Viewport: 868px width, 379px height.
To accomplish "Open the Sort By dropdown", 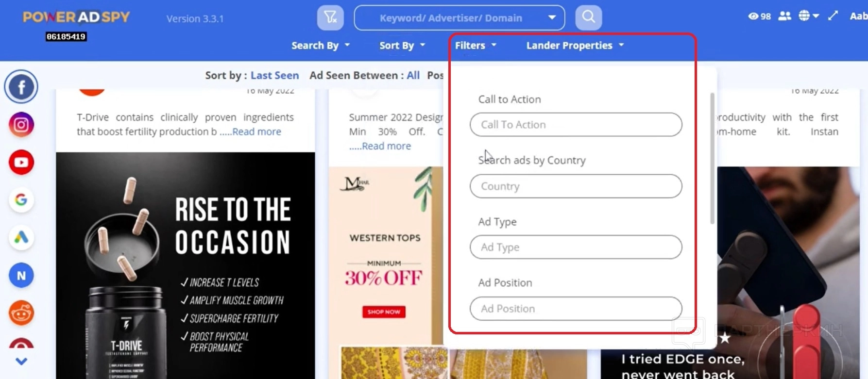I will (402, 46).
